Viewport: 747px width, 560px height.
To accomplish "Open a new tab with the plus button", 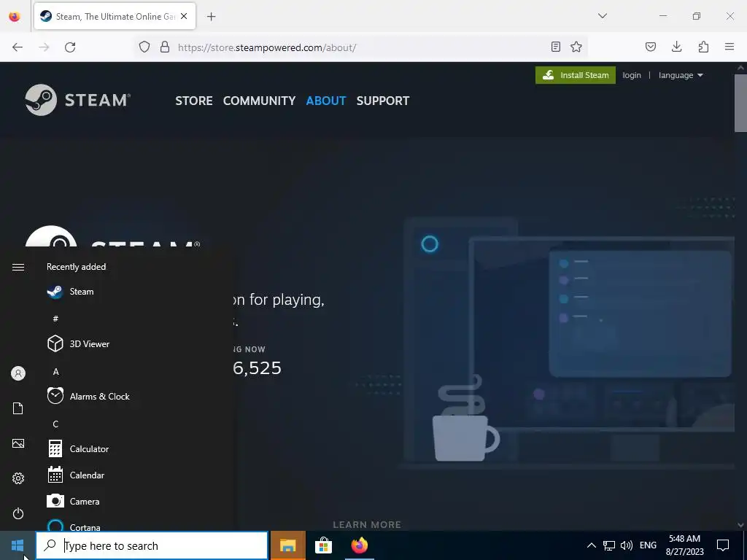I will [x=212, y=17].
